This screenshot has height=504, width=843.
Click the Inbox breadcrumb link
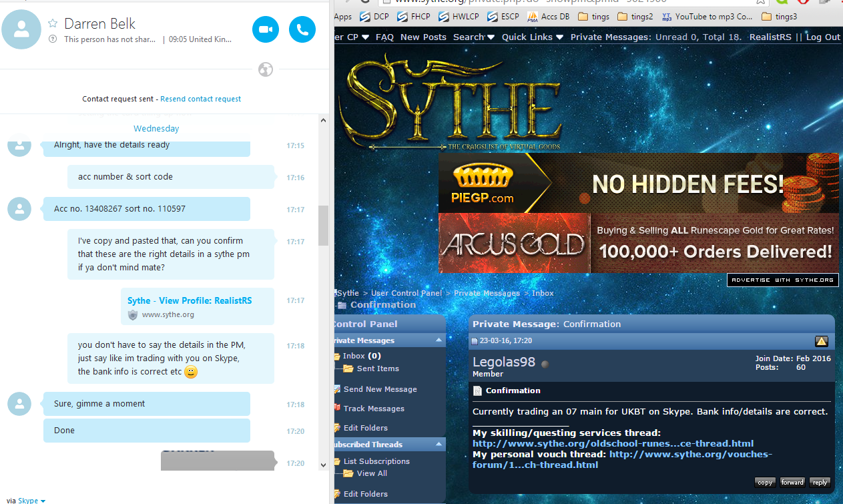click(543, 293)
